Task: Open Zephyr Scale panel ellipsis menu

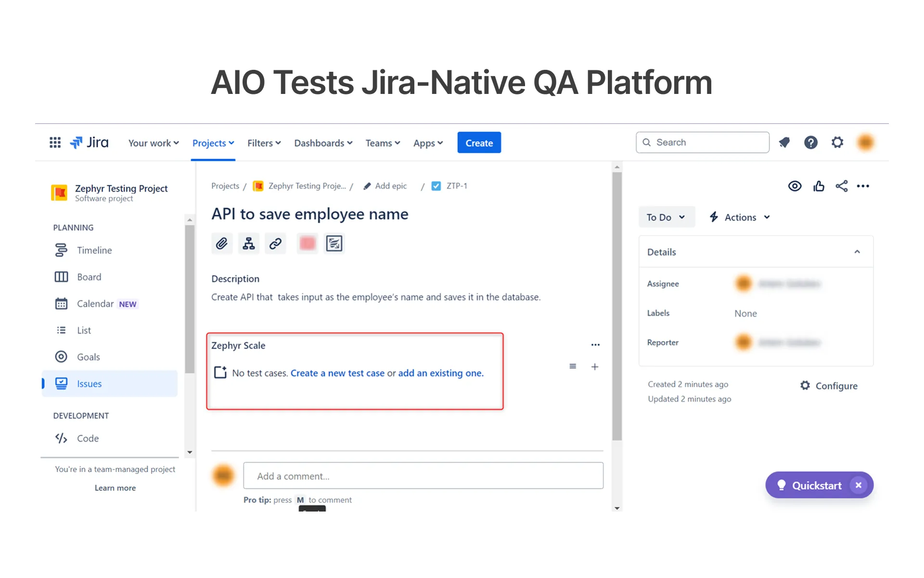Action: pos(595,345)
